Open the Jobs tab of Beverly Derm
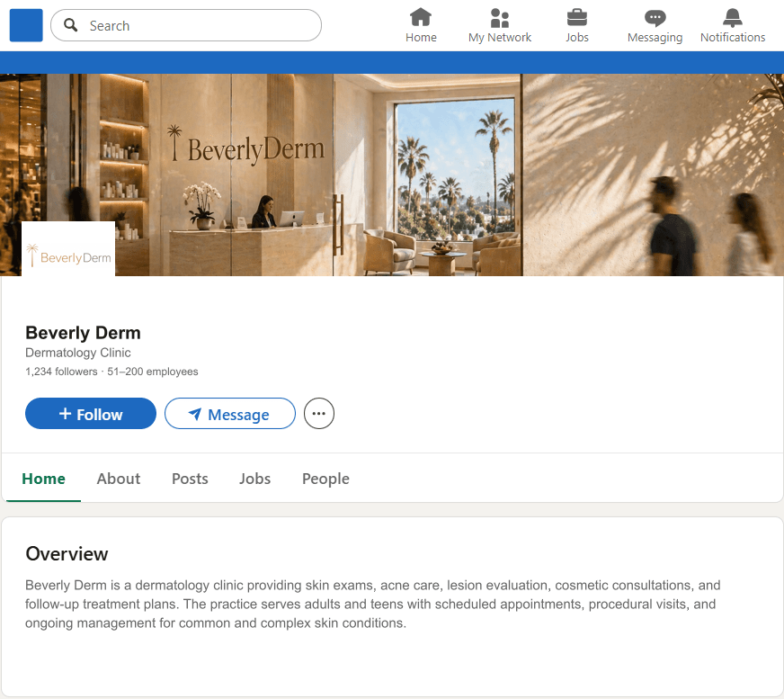 [x=254, y=479]
